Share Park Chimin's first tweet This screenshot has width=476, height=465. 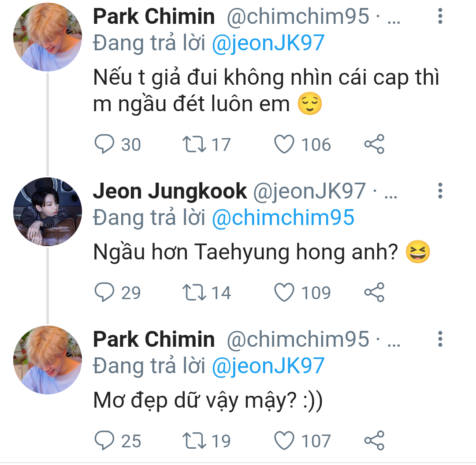[374, 145]
